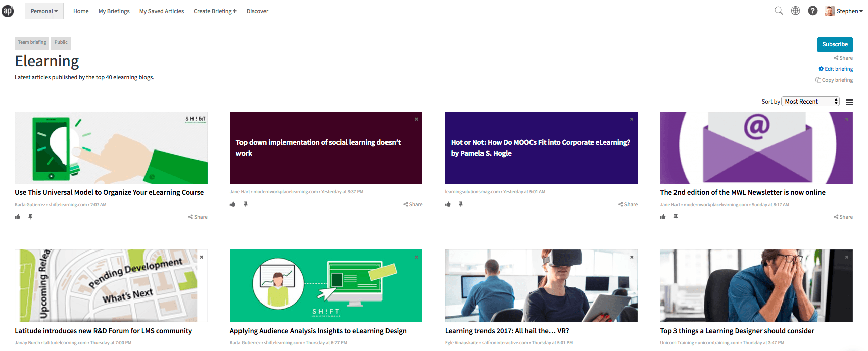868x351 pixels.
Task: Dismiss the Learning trends VR card
Action: (632, 257)
